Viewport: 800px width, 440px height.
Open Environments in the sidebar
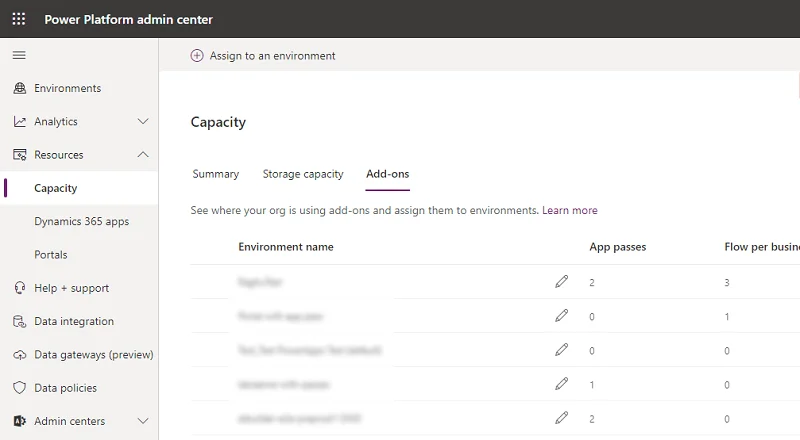(x=68, y=88)
